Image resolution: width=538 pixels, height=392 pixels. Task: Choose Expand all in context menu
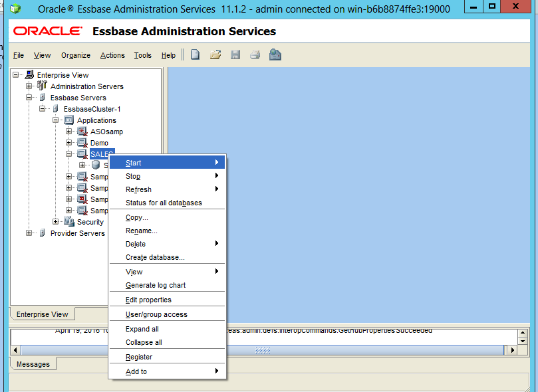click(167, 329)
